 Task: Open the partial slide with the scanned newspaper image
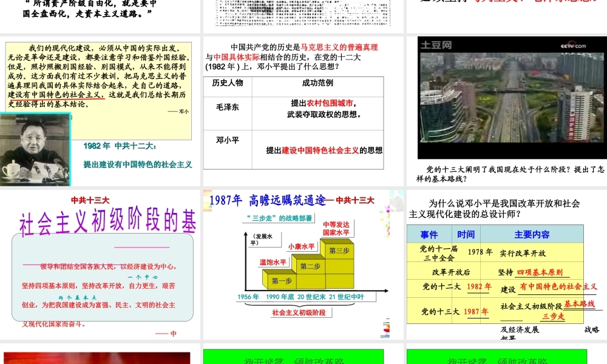point(303,16)
